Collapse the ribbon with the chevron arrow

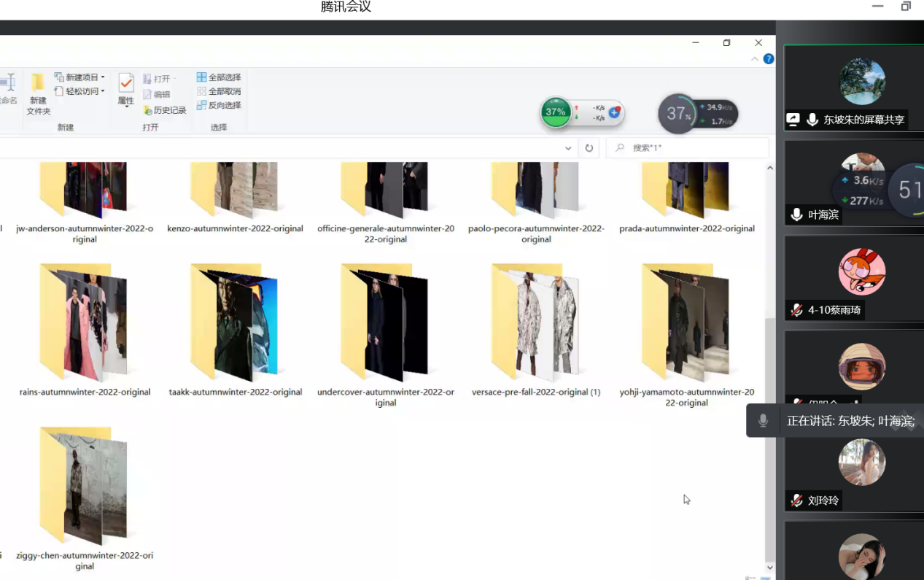(x=755, y=59)
